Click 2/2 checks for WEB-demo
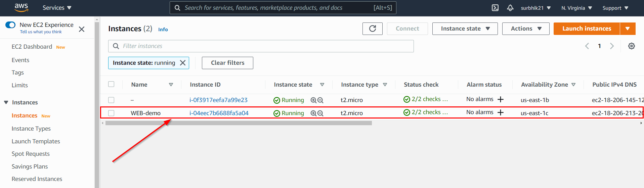This screenshot has width=644, height=188. pyautogui.click(x=426, y=112)
